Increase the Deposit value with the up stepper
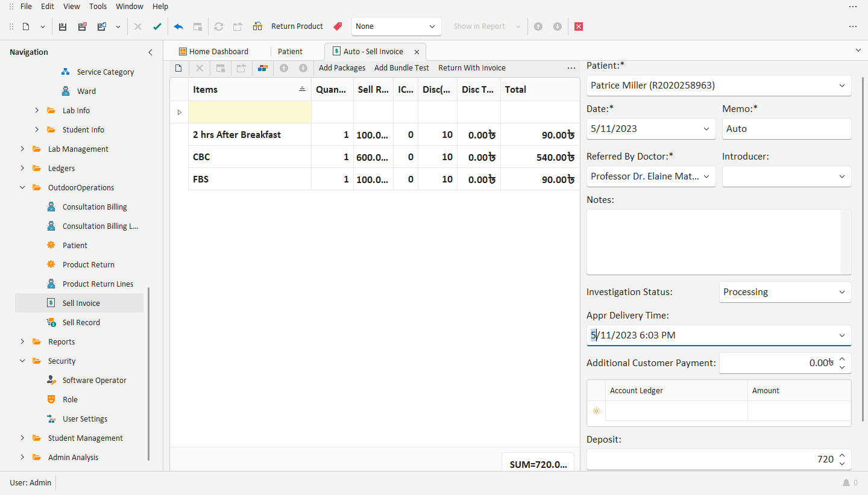Screen dimensions: 868x495 842,455
